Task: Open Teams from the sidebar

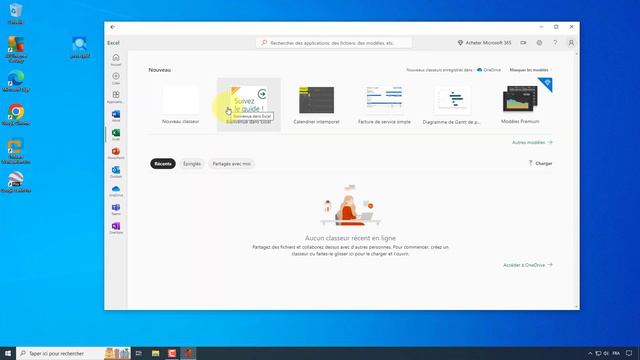Action: click(116, 209)
